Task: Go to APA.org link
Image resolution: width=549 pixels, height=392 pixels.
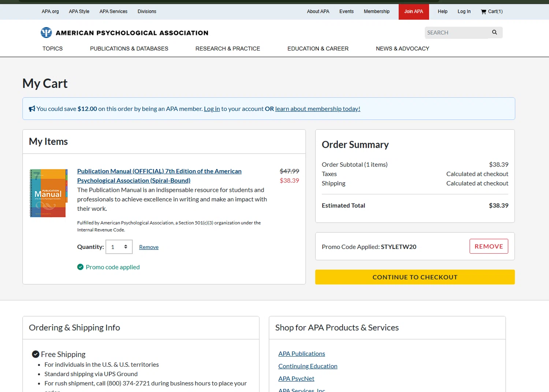Action: coord(50,11)
